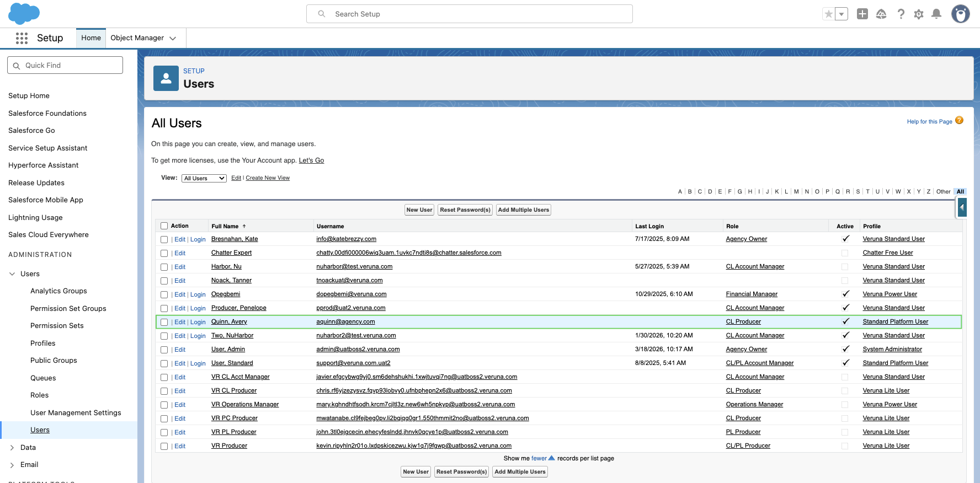This screenshot has height=483, width=980.
Task: Filter users by letter Q
Action: (x=838, y=192)
